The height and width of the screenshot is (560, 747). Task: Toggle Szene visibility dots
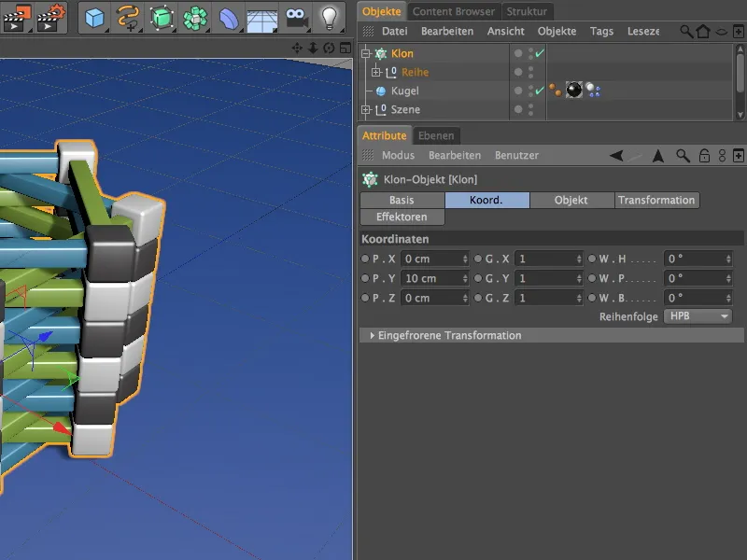coord(530,109)
